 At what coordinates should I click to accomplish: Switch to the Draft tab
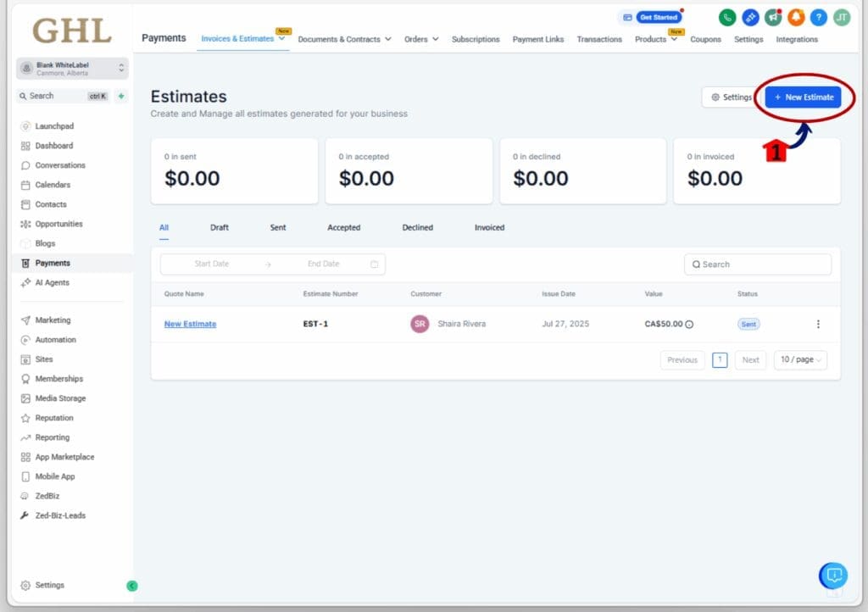pyautogui.click(x=220, y=228)
